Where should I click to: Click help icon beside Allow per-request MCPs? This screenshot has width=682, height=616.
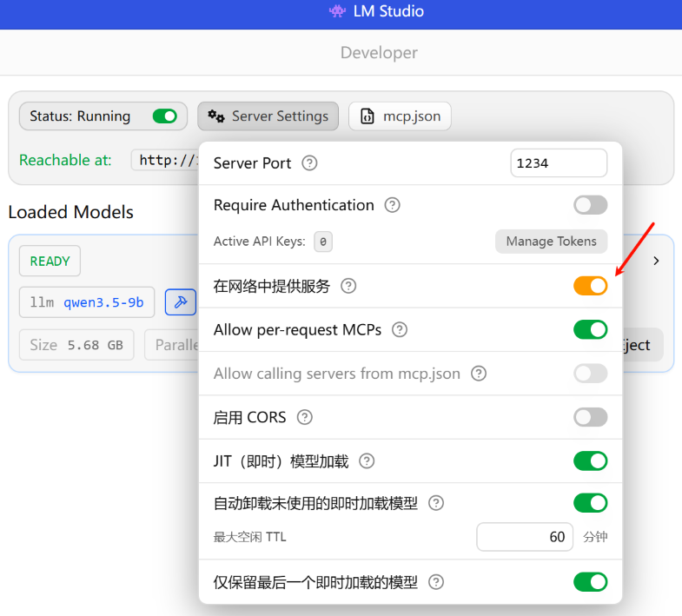[x=399, y=330]
